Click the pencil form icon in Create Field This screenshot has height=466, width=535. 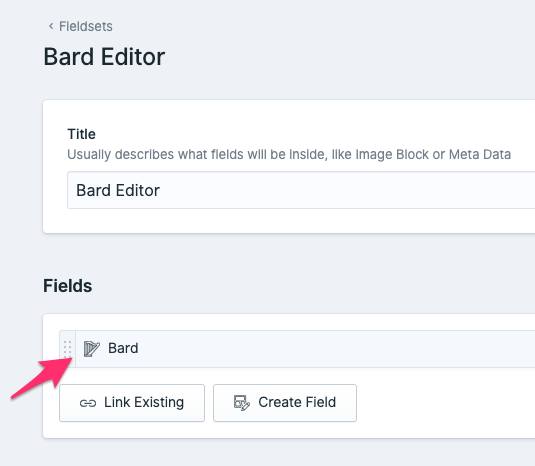tap(242, 403)
